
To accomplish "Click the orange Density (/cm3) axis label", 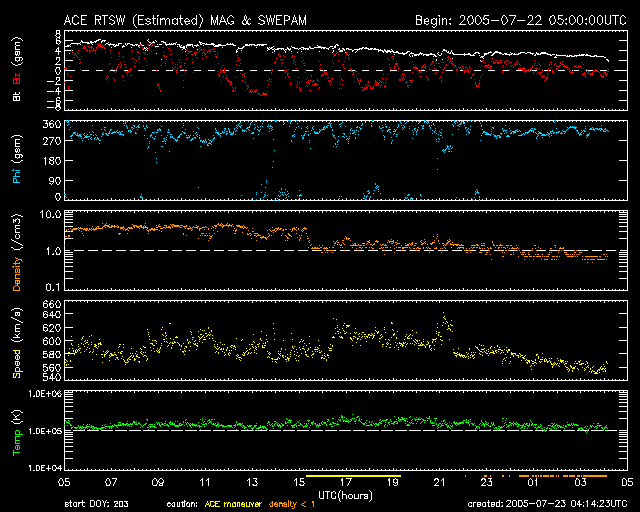I will click(x=16, y=250).
